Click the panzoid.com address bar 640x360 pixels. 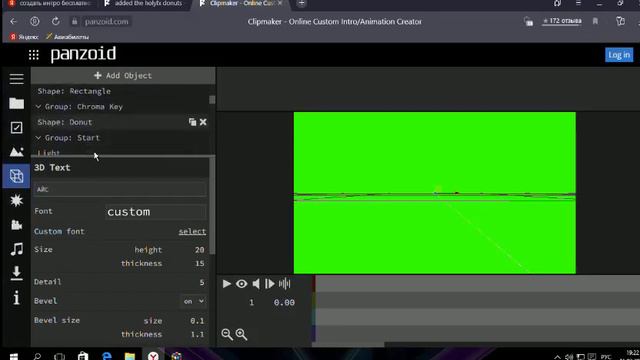107,22
